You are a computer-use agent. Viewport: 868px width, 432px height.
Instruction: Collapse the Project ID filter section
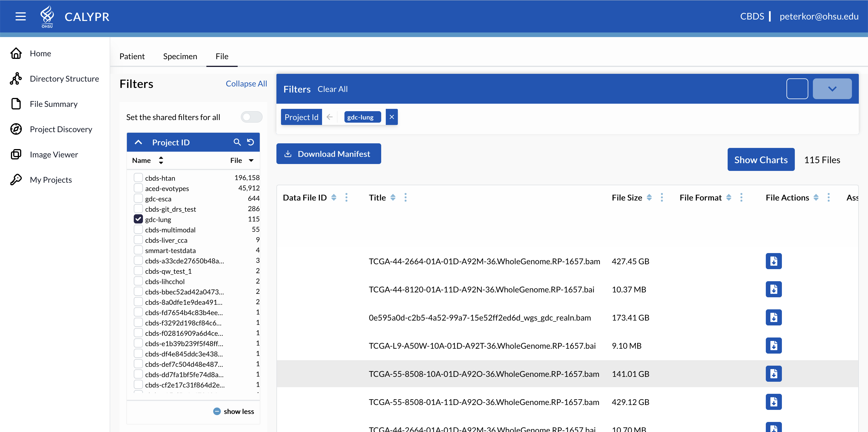point(138,142)
